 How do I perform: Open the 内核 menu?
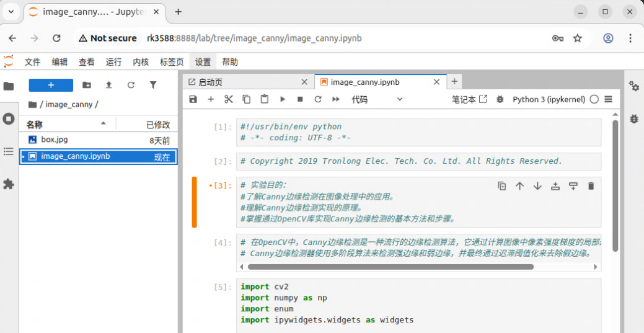click(x=141, y=62)
